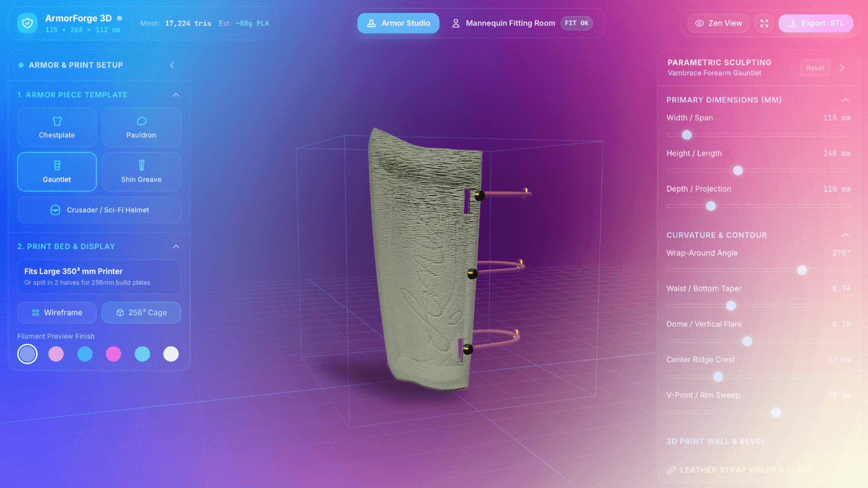Collapse the Armor Piece Template section
Viewport: 868px width, 488px height.
click(x=176, y=95)
